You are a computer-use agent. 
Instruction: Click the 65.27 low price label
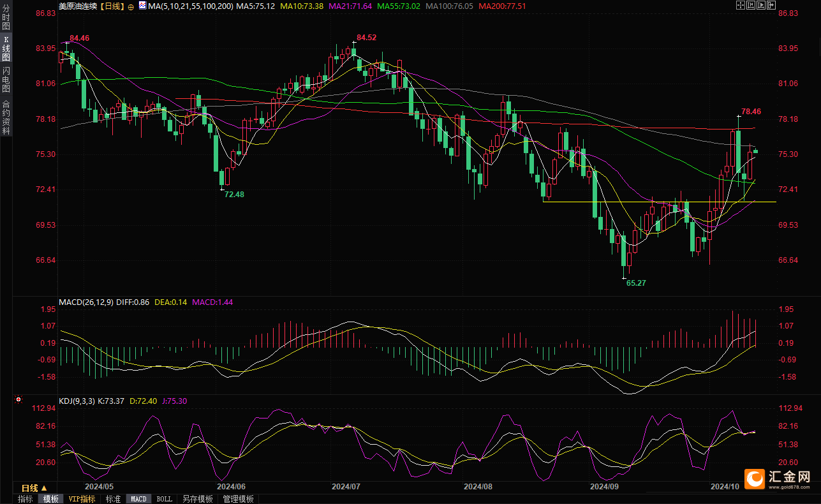(637, 283)
